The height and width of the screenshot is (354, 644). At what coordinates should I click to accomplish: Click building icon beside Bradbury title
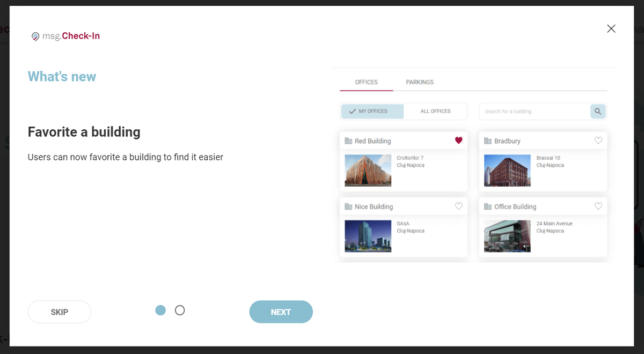coord(488,141)
